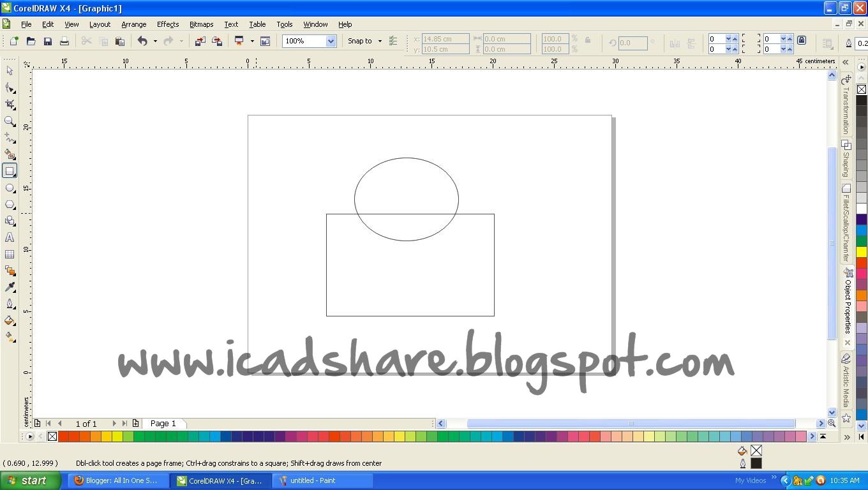The height and width of the screenshot is (490, 868).
Task: Open the Effects menu
Action: point(168,24)
